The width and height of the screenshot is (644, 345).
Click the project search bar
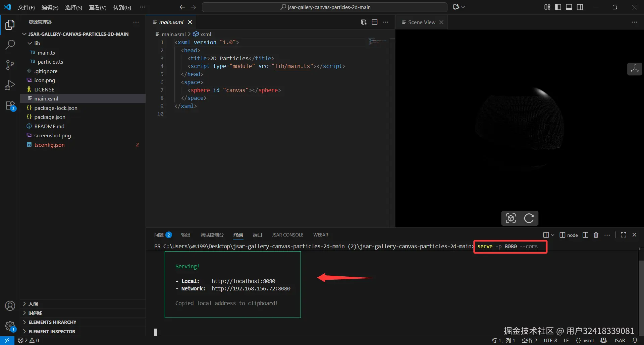pyautogui.click(x=324, y=7)
